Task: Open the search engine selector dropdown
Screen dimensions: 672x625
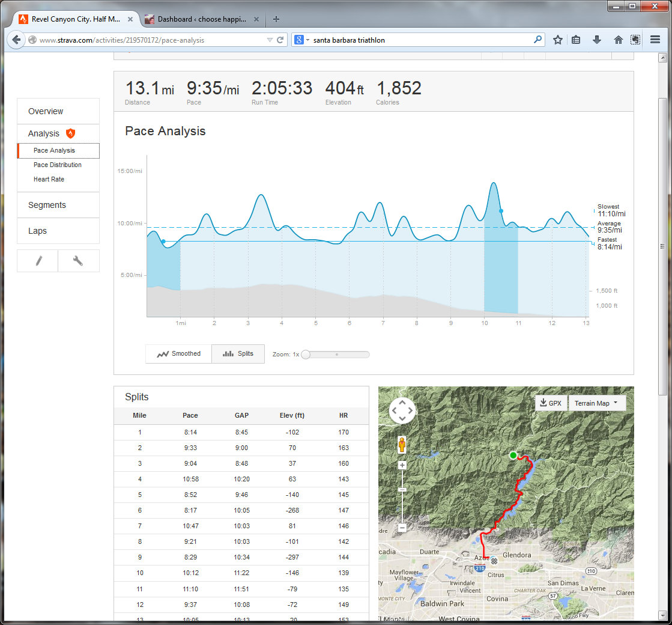Action: 302,40
